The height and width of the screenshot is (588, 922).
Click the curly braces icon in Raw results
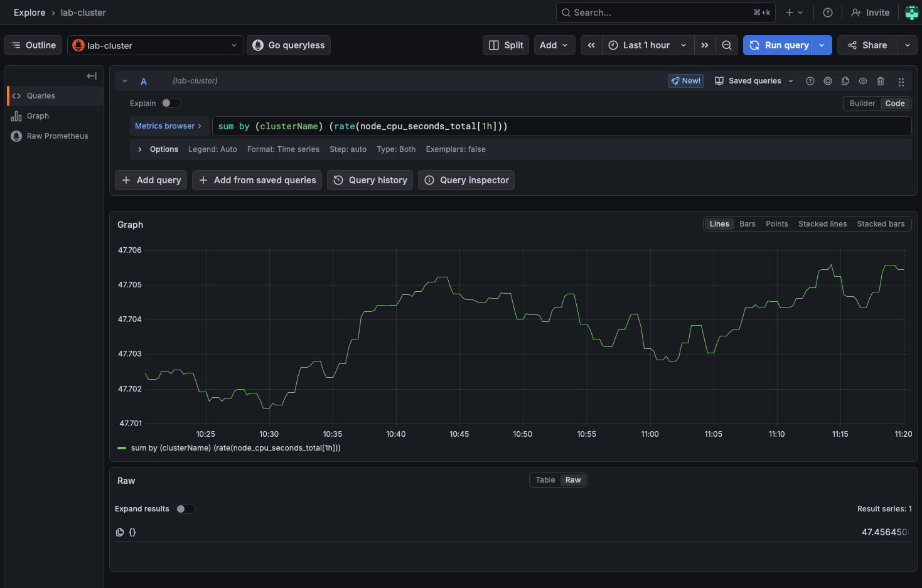[132, 532]
